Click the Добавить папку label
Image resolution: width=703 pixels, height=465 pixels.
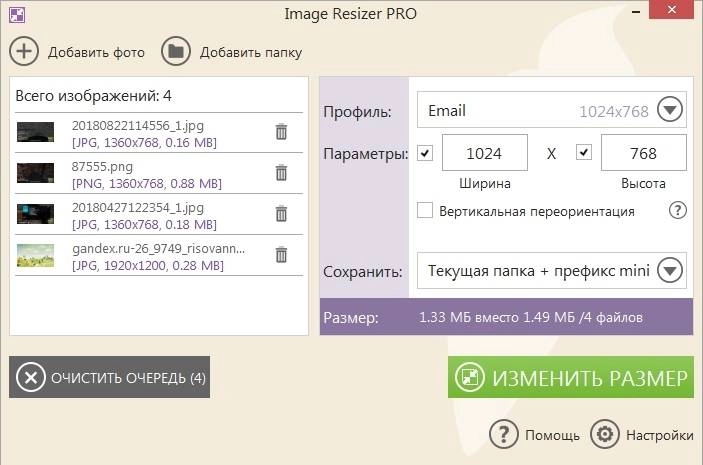pos(251,52)
